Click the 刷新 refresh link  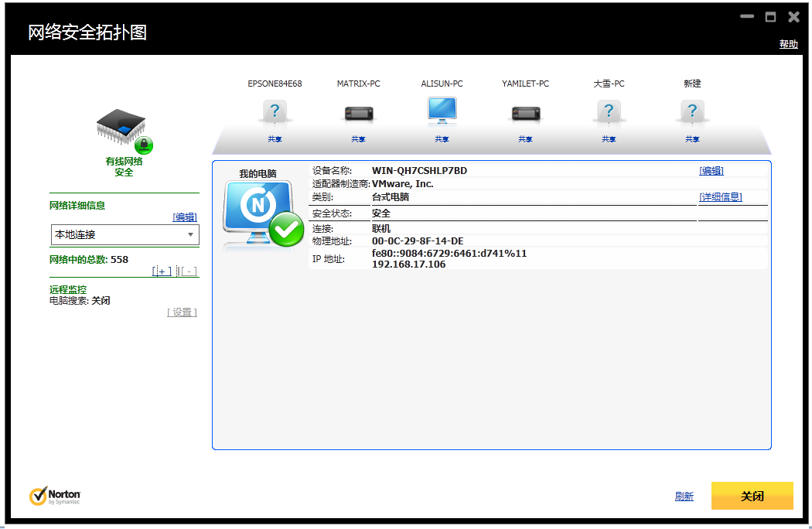click(x=684, y=497)
